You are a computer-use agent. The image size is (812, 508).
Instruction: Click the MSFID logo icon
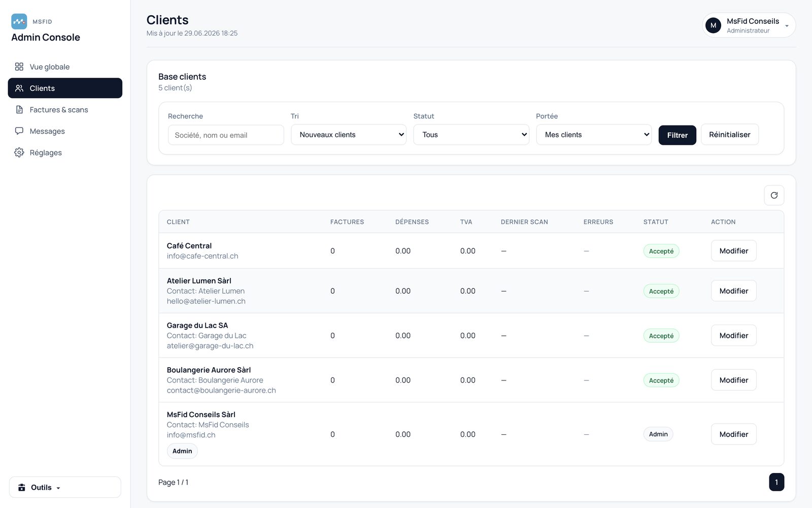click(19, 21)
